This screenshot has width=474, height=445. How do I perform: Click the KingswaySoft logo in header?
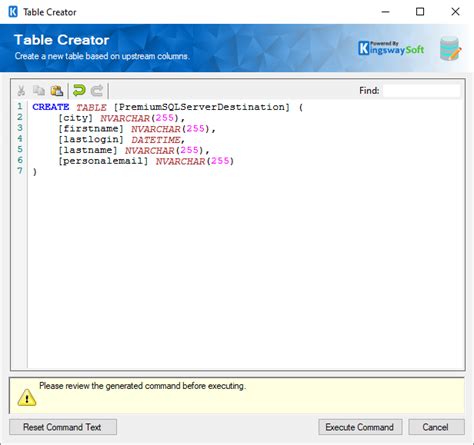[x=391, y=48]
